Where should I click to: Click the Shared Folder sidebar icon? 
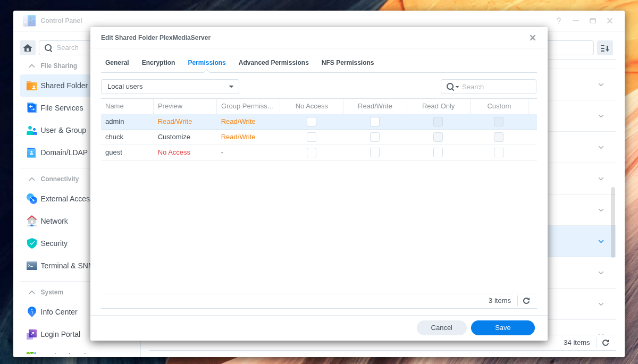point(32,86)
